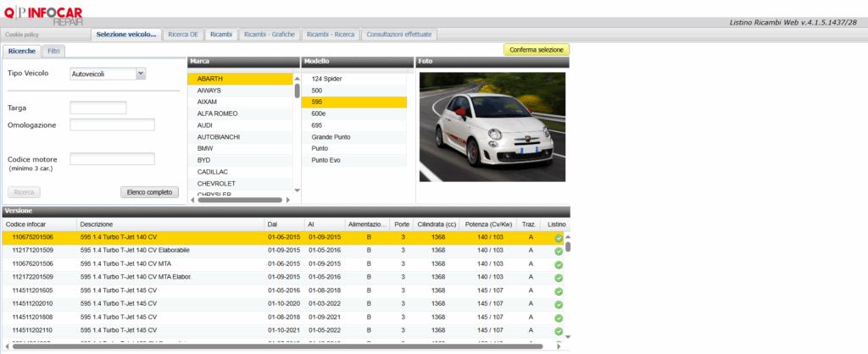
Task: Click the QP Infocar Repair logo
Action: 43,15
